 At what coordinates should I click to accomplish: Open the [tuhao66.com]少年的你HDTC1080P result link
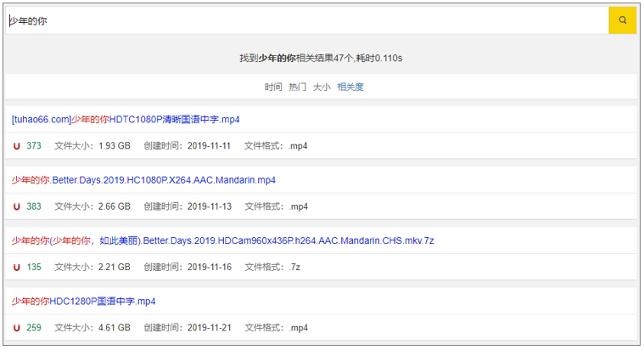(x=126, y=120)
